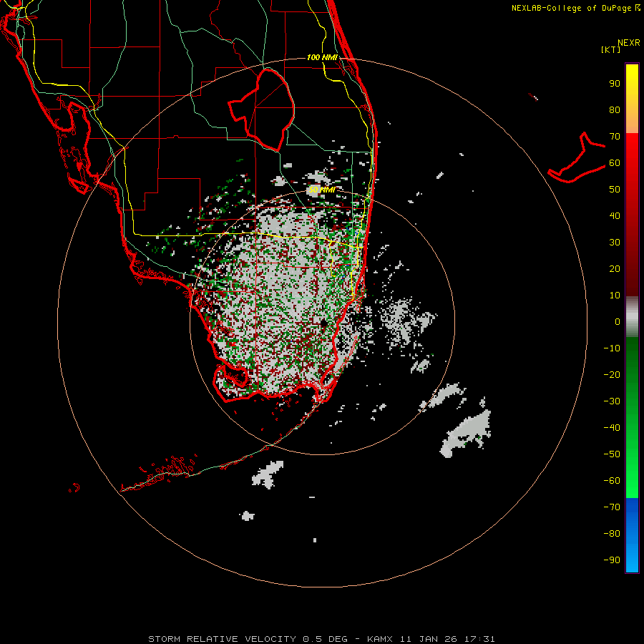Screen dimensions: 644x644
Task: Click the NEXR label above the scale
Action: tap(628, 43)
